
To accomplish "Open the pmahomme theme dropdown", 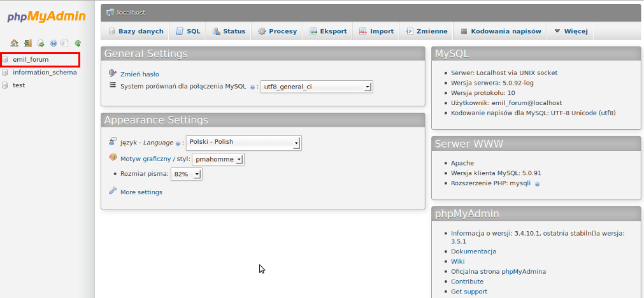I will (218, 159).
